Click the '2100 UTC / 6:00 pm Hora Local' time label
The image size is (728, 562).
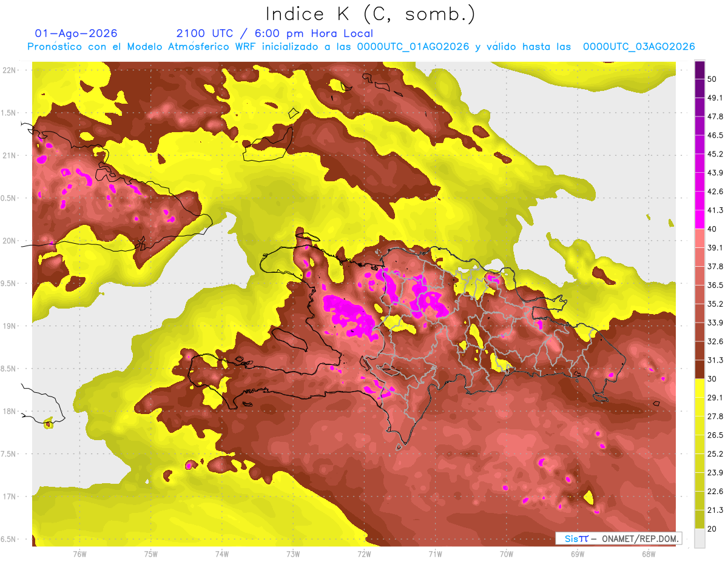[x=274, y=33]
